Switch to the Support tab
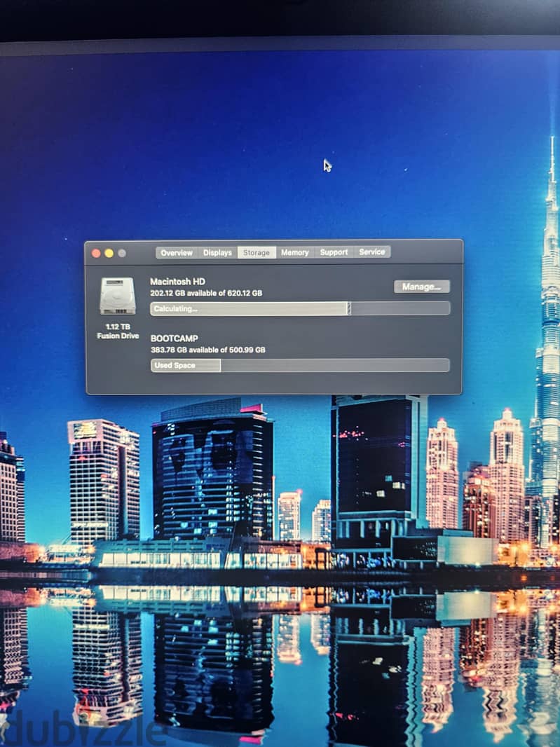The image size is (560, 747). [x=334, y=252]
